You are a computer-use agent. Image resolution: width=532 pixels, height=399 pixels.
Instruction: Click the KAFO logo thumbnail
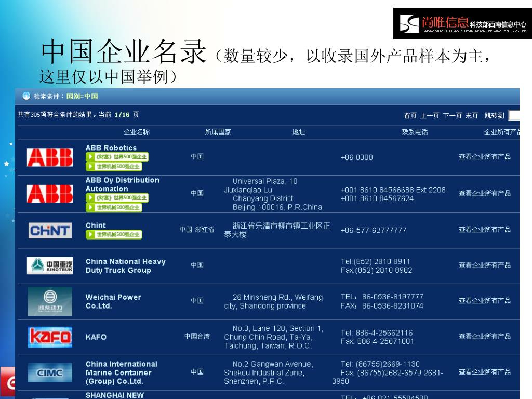point(50,337)
